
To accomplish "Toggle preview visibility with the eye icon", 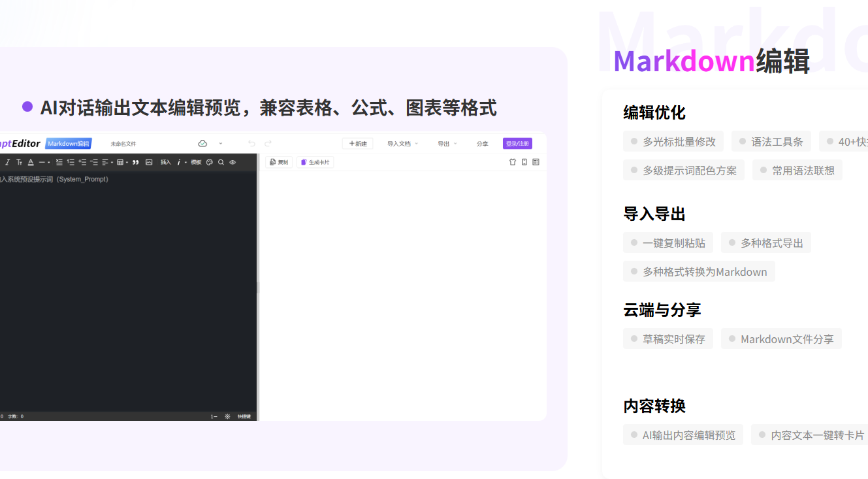I will point(233,162).
